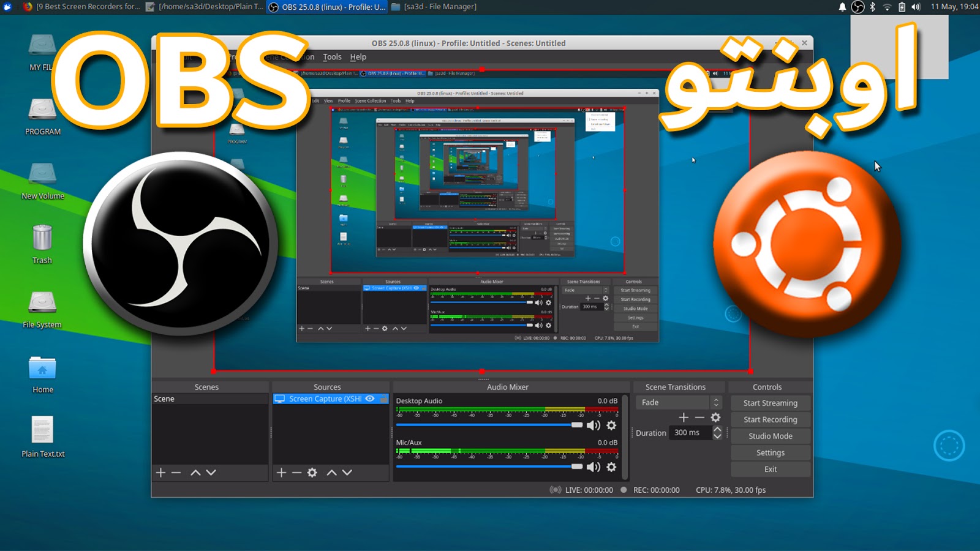Open transition properties via the gear icon

[715, 418]
